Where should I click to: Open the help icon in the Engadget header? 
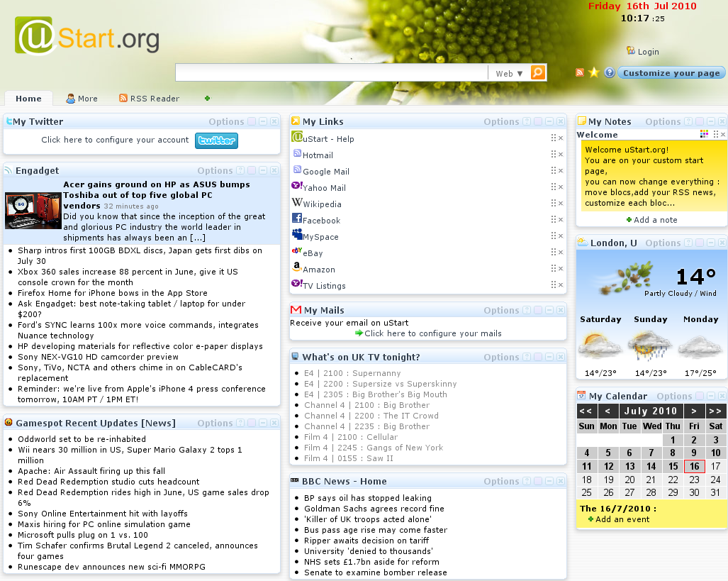240,170
